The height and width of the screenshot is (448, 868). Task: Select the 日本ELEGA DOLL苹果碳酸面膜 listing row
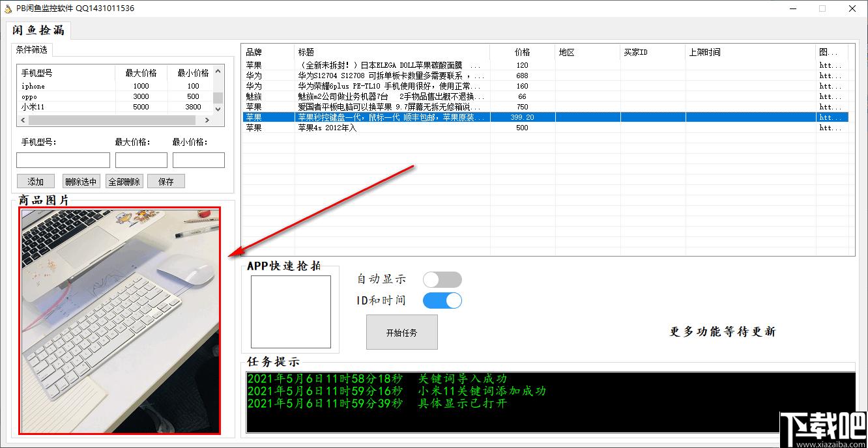pos(545,65)
